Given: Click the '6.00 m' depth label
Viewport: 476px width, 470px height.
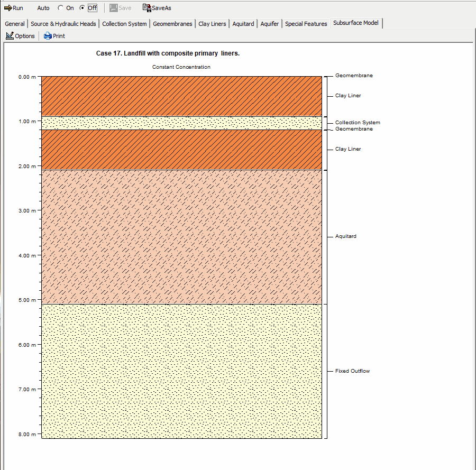Looking at the screenshot, I should [x=27, y=345].
